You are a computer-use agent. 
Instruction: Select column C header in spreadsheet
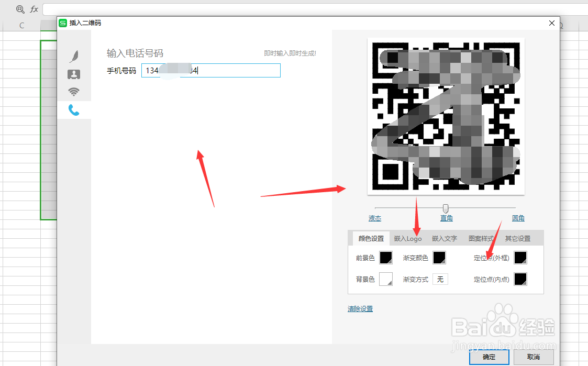point(22,26)
